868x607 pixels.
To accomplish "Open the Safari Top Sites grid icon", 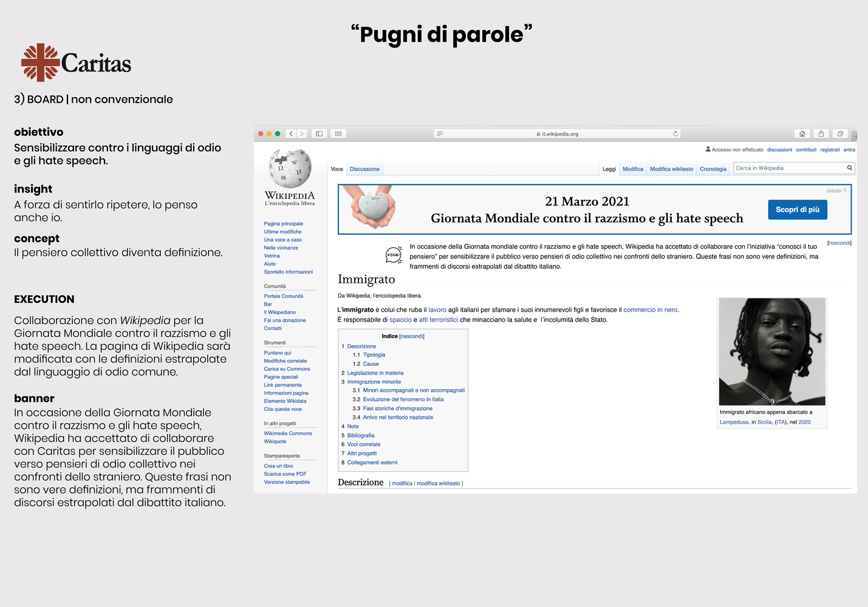I will pyautogui.click(x=338, y=134).
